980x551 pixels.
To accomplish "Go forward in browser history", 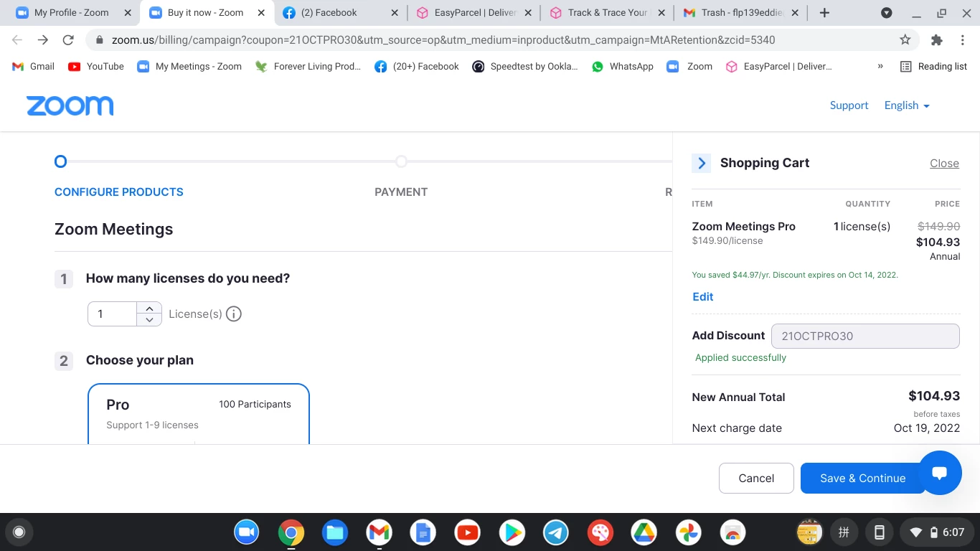I will (42, 40).
